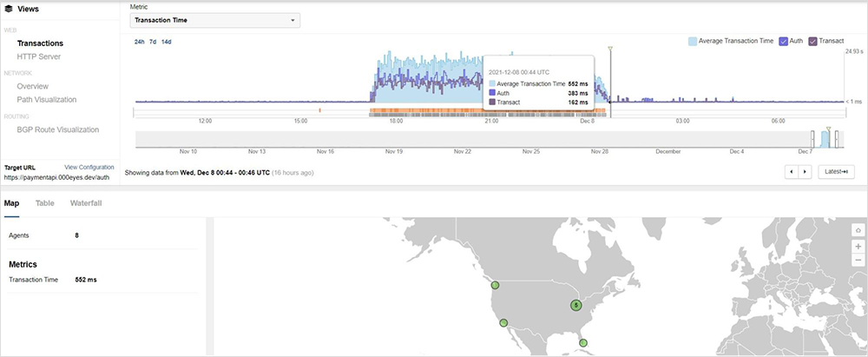Viewport: 868px width, 357px height.
Task: Select the 24h time range
Action: pyautogui.click(x=139, y=42)
